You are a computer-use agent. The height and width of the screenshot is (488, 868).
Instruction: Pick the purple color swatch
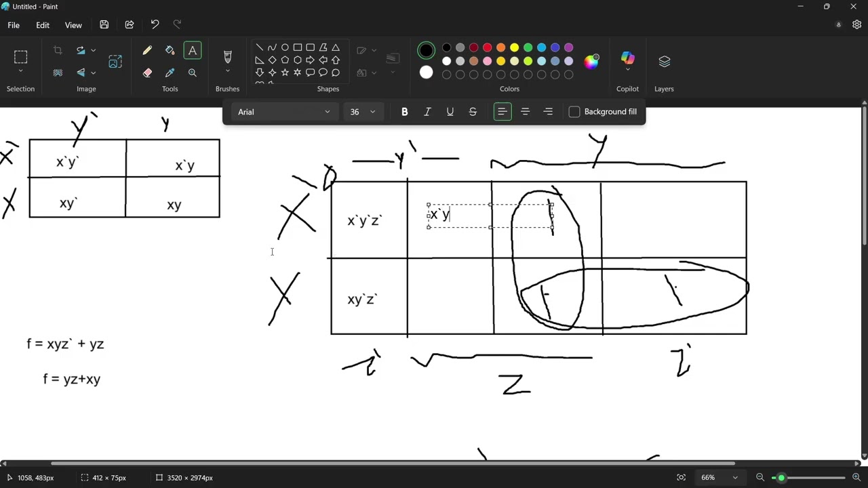coord(568,47)
